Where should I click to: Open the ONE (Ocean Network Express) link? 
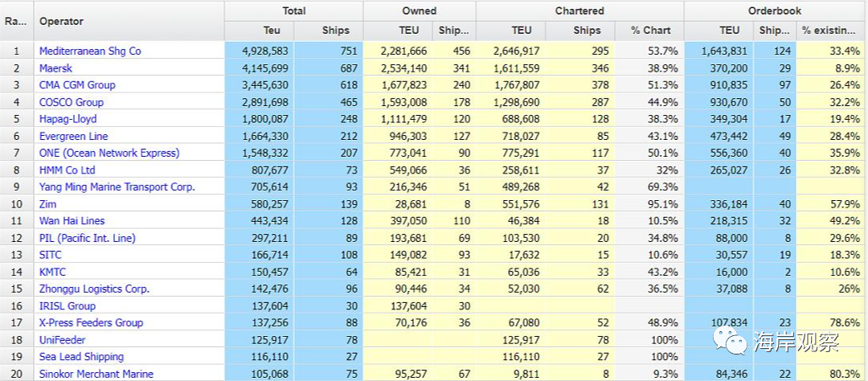coord(109,153)
